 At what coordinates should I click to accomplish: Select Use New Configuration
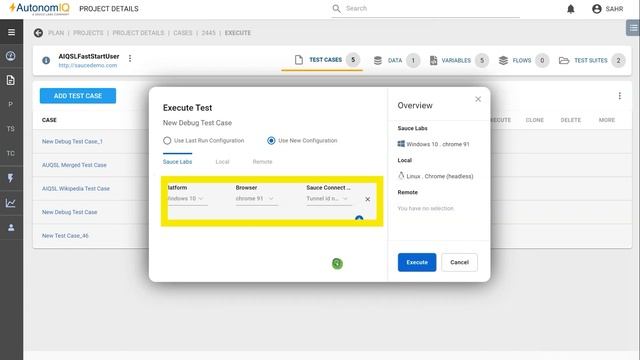302,140
